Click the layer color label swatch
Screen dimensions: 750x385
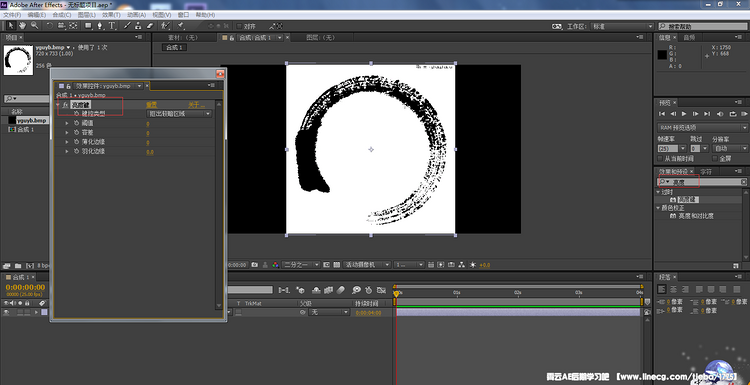click(x=44, y=312)
